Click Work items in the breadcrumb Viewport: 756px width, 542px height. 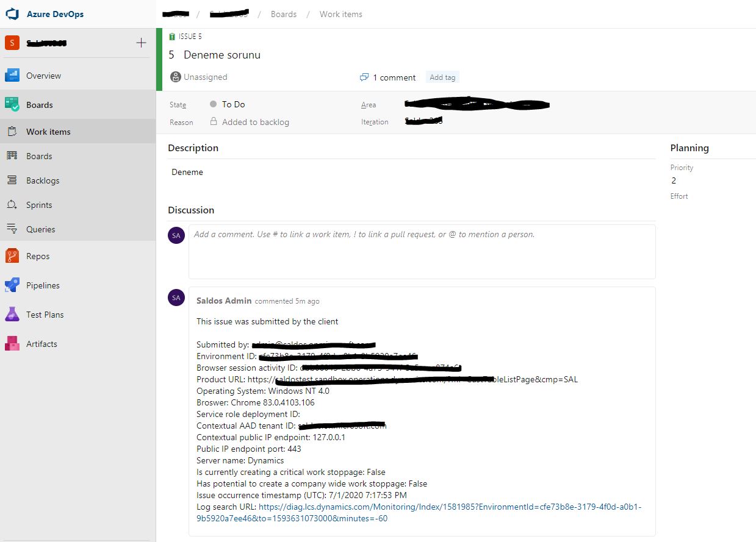[341, 14]
